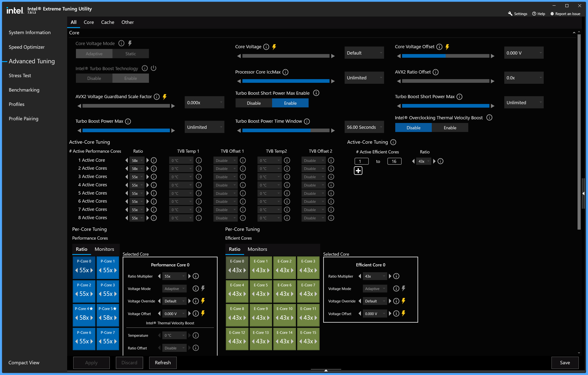Open the AVX2 Ratio Offset 0.0x dropdown

pyautogui.click(x=524, y=78)
